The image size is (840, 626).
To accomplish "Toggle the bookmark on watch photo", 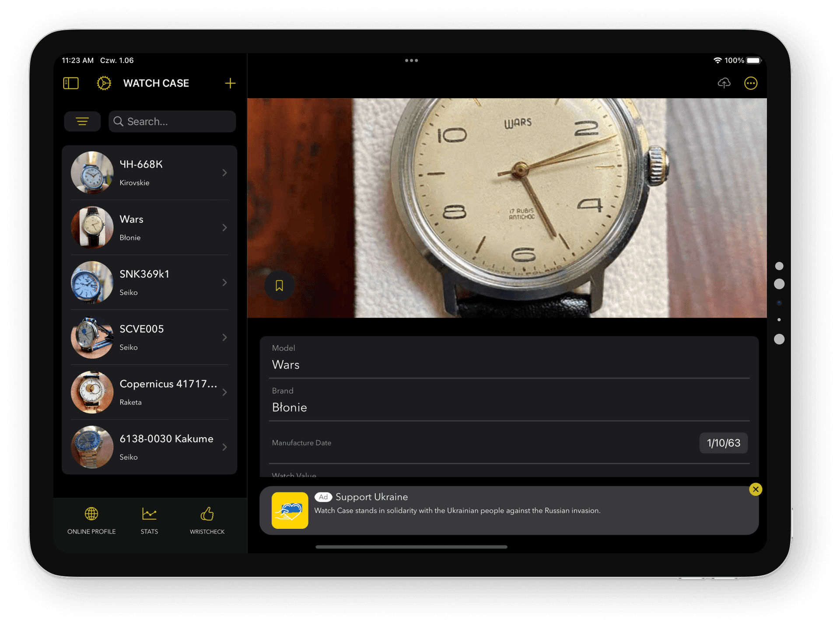I will pos(279,286).
